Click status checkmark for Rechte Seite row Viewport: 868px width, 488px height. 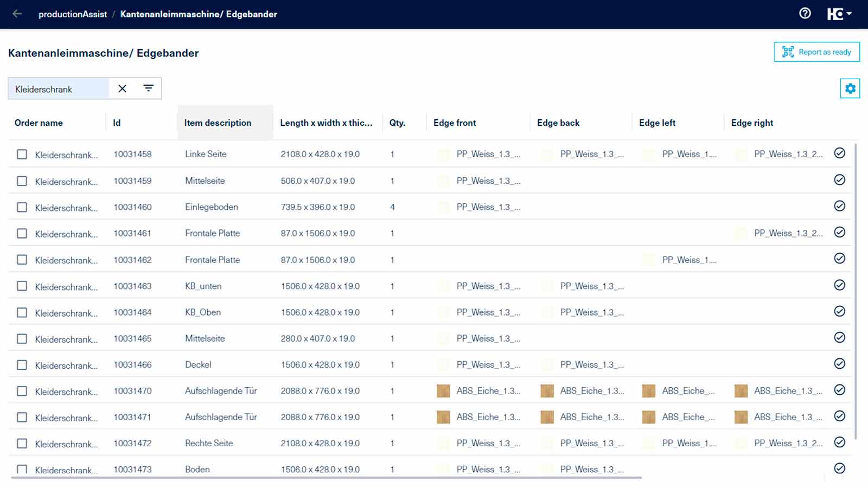839,442
